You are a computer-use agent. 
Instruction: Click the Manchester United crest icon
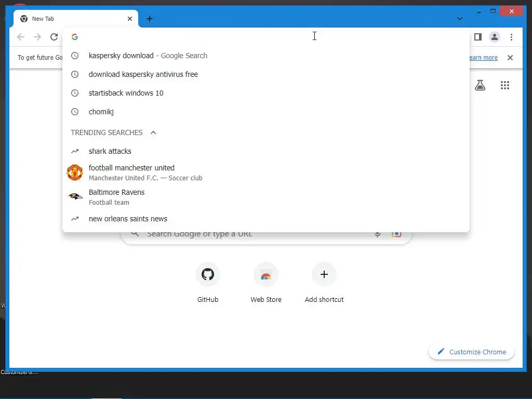click(x=75, y=172)
